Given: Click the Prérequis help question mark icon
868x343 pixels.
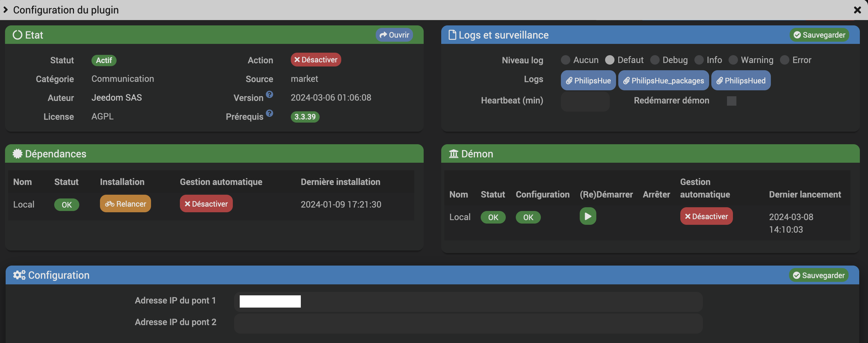Looking at the screenshot, I should tap(269, 113).
